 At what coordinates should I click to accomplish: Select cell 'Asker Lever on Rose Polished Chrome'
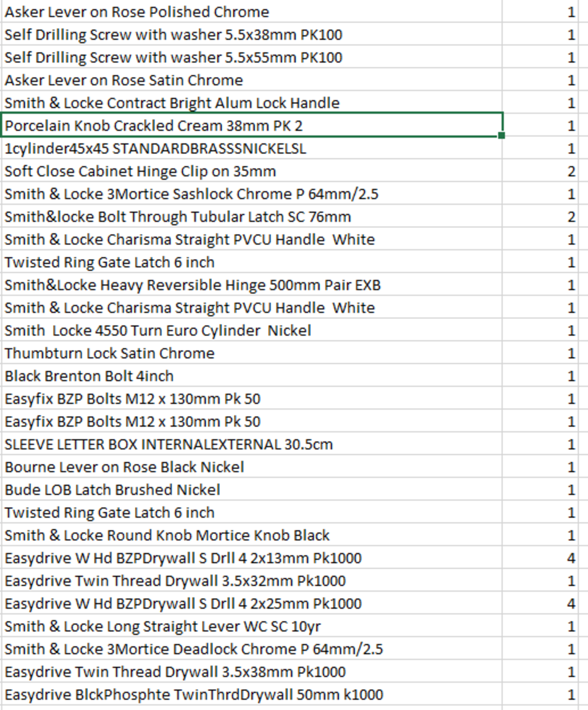tap(252, 12)
